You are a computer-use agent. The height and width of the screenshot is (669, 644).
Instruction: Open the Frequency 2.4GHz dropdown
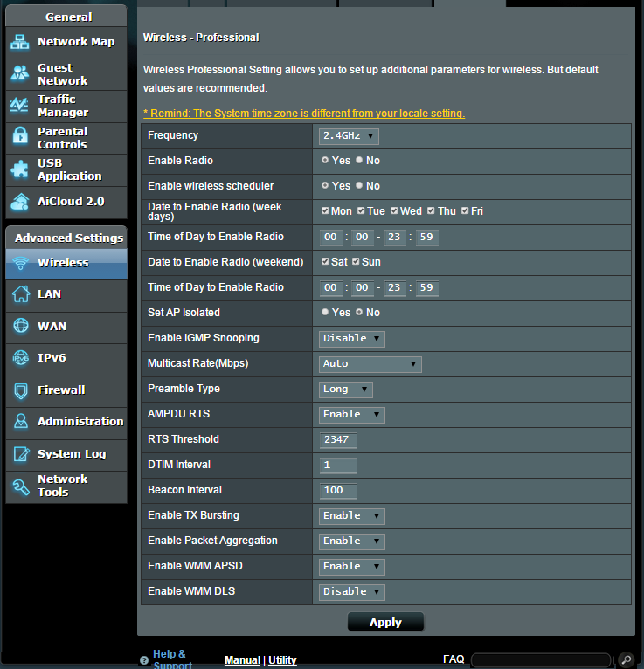click(x=349, y=136)
